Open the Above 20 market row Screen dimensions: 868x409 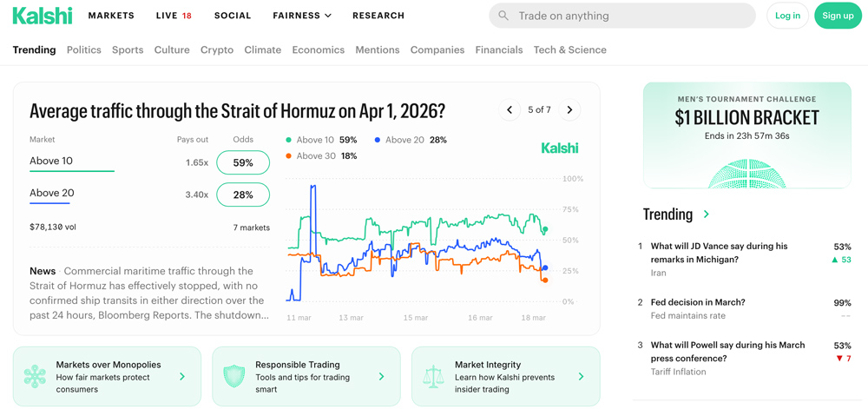coord(149,195)
